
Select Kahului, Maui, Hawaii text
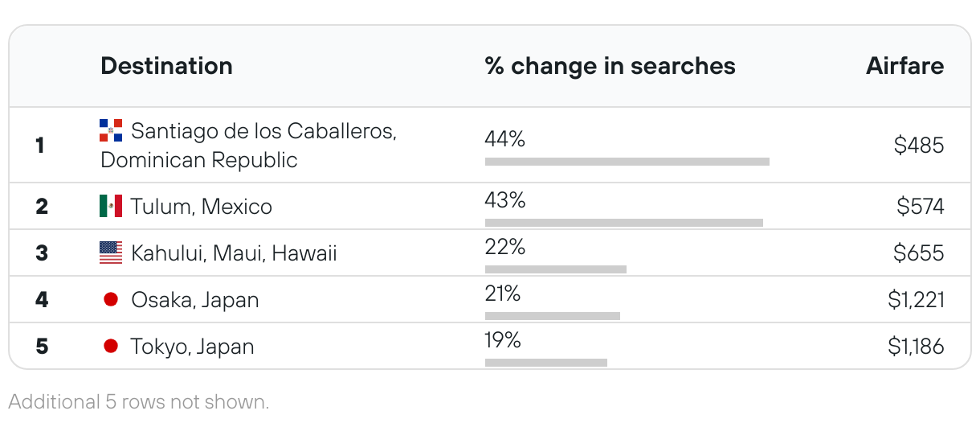(234, 253)
